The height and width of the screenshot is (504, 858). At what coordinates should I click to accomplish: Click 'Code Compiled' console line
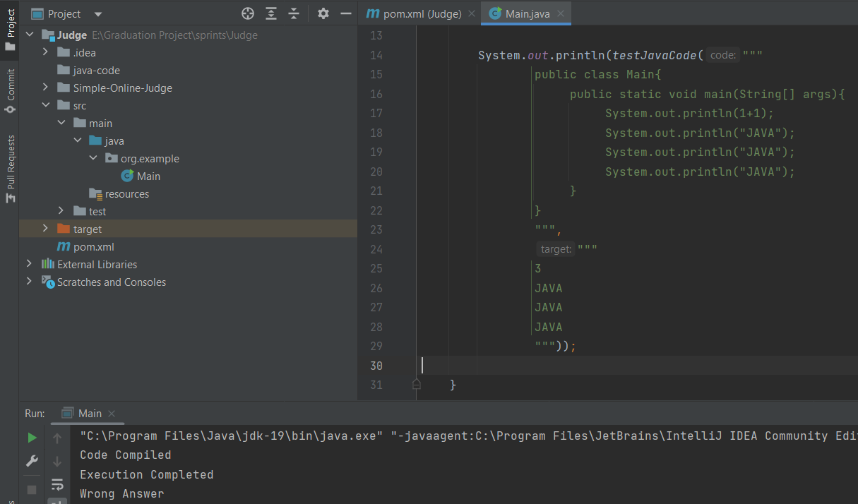(126, 455)
